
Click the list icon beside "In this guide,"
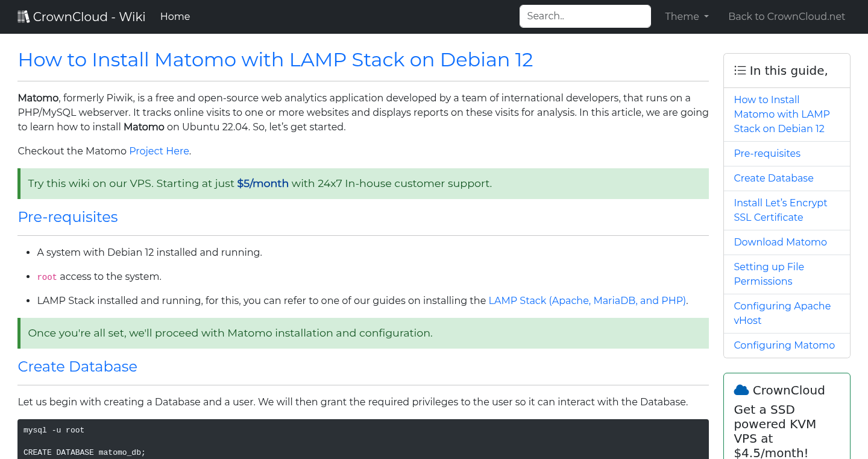coord(740,70)
